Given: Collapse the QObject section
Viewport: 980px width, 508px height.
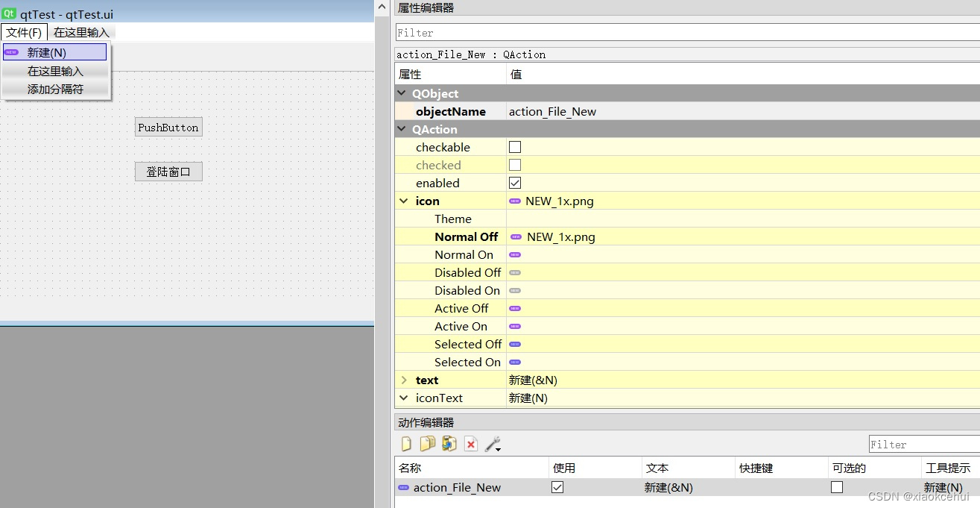Looking at the screenshot, I should point(402,93).
